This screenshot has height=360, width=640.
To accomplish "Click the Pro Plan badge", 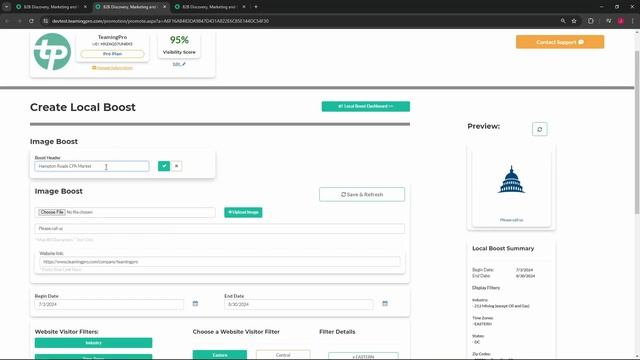I will tap(112, 54).
